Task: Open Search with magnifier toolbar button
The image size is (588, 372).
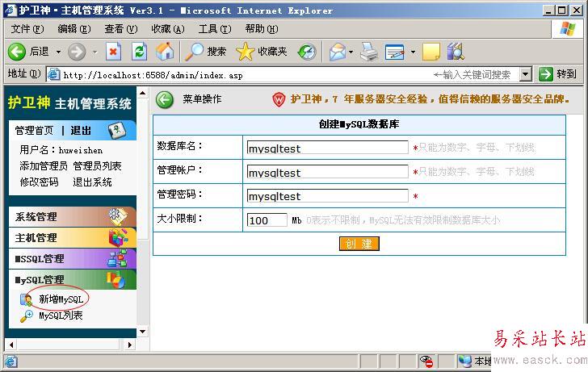Action: click(206, 52)
